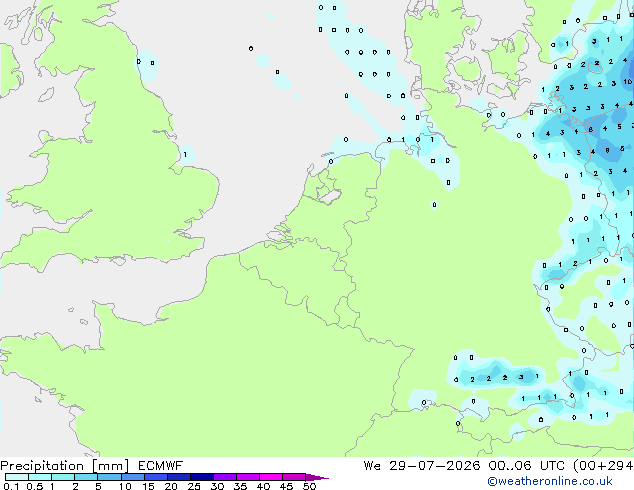Click the 'ECMWF' model label

tap(161, 466)
